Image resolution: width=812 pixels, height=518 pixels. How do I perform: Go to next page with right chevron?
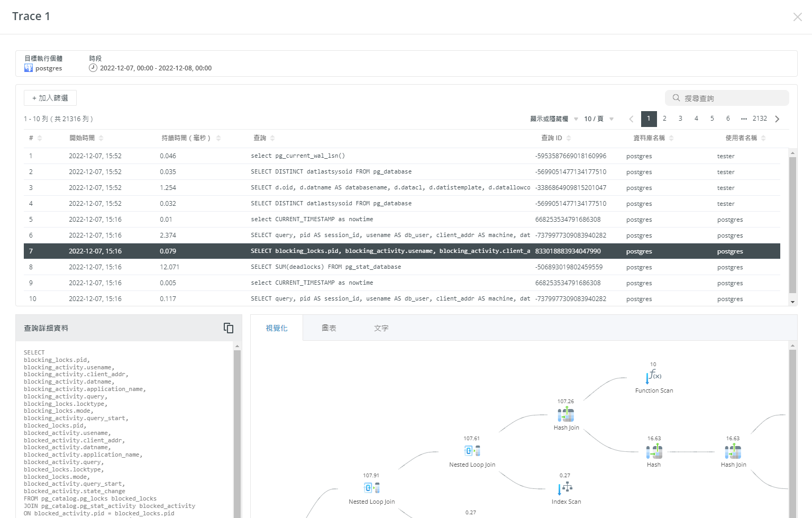pos(777,119)
